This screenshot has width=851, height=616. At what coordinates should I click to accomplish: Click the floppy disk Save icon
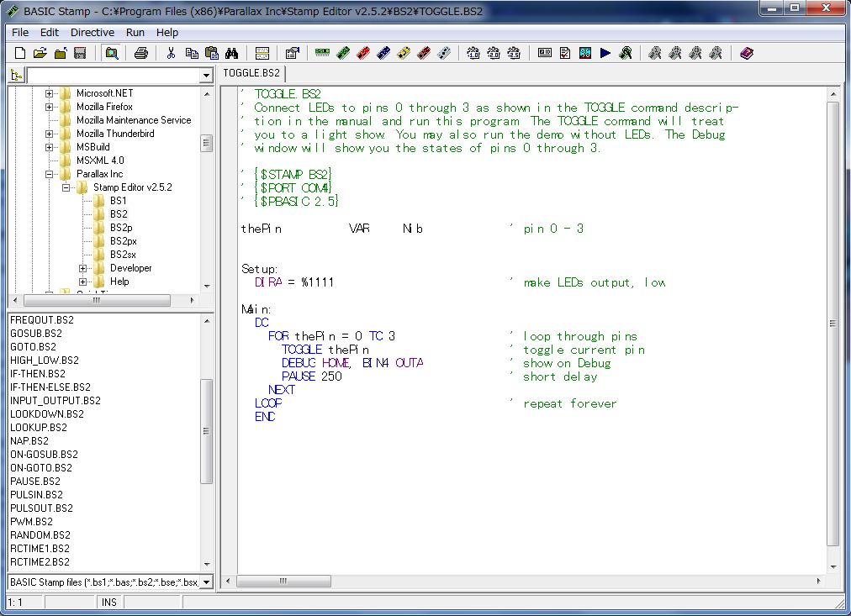[x=81, y=53]
